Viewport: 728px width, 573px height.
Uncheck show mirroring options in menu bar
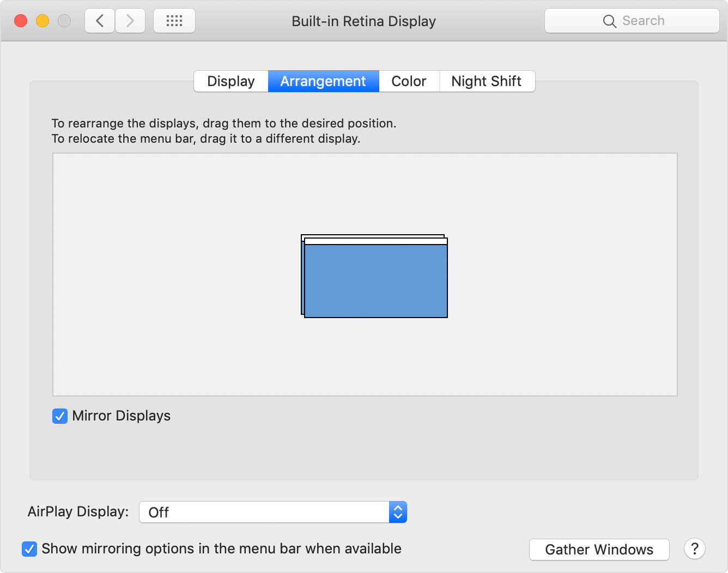[29, 549]
